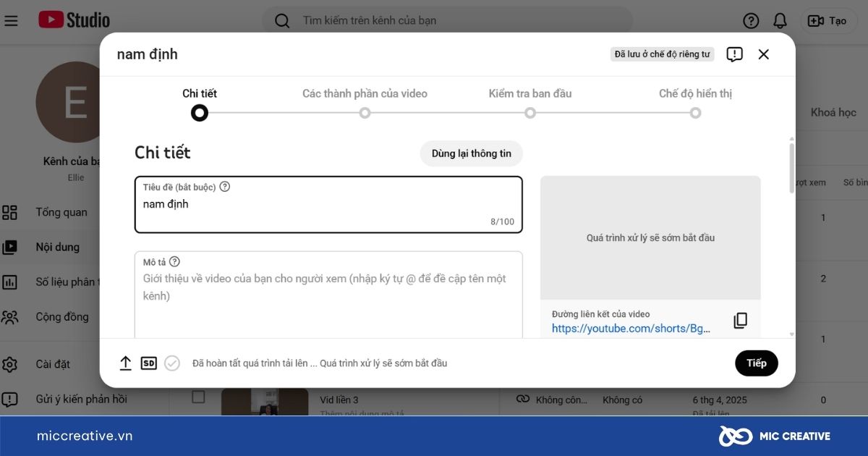The image size is (868, 456).
Task: Send feedback via the dialog's exclamation icon
Action: click(x=734, y=54)
